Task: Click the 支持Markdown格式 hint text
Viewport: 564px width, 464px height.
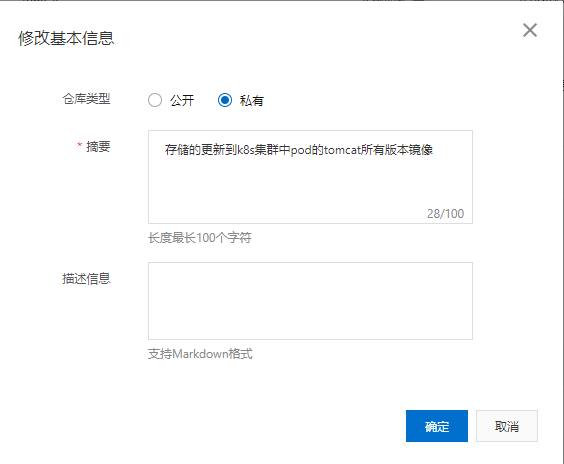Action: [200, 354]
